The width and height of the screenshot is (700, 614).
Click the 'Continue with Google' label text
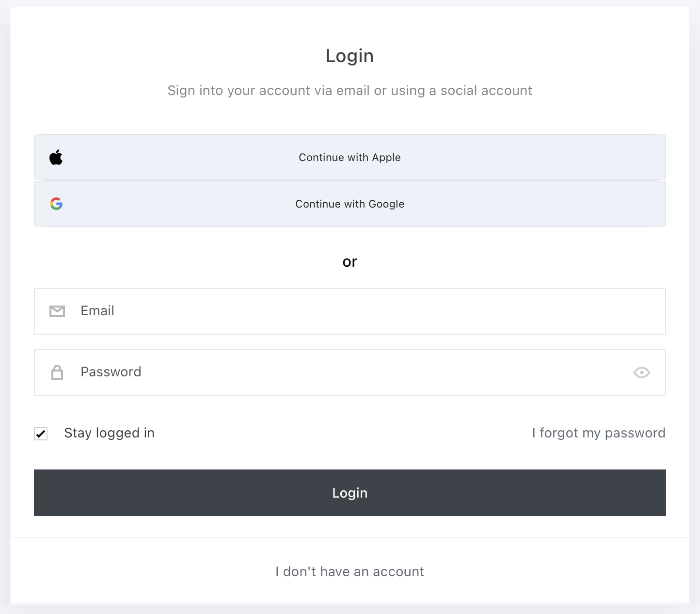coord(350,204)
